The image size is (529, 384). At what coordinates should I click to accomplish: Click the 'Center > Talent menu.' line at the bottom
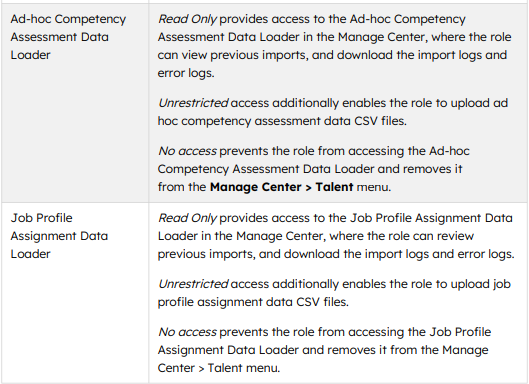tap(219, 368)
